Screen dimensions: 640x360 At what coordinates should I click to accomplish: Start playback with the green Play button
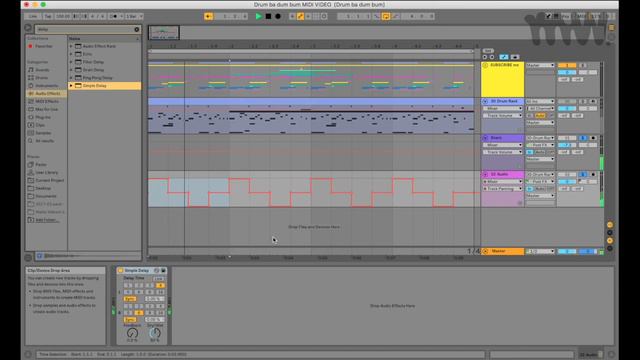tap(258, 16)
